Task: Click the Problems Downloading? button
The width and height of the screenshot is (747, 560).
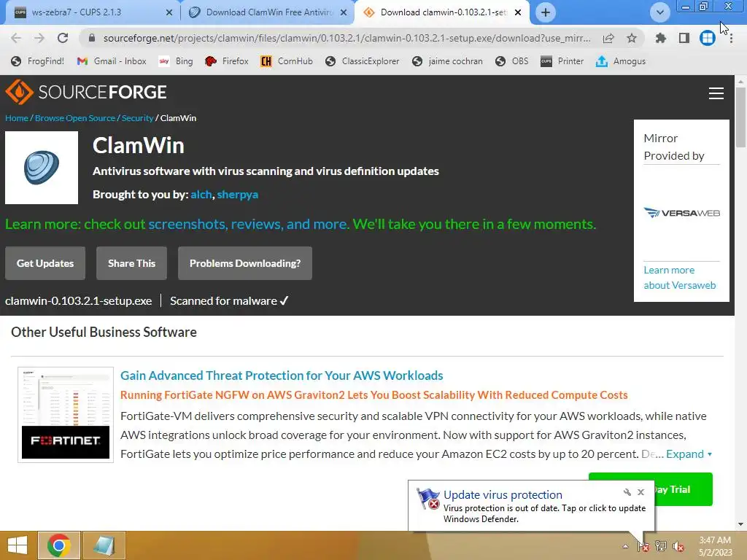Action: 245,263
